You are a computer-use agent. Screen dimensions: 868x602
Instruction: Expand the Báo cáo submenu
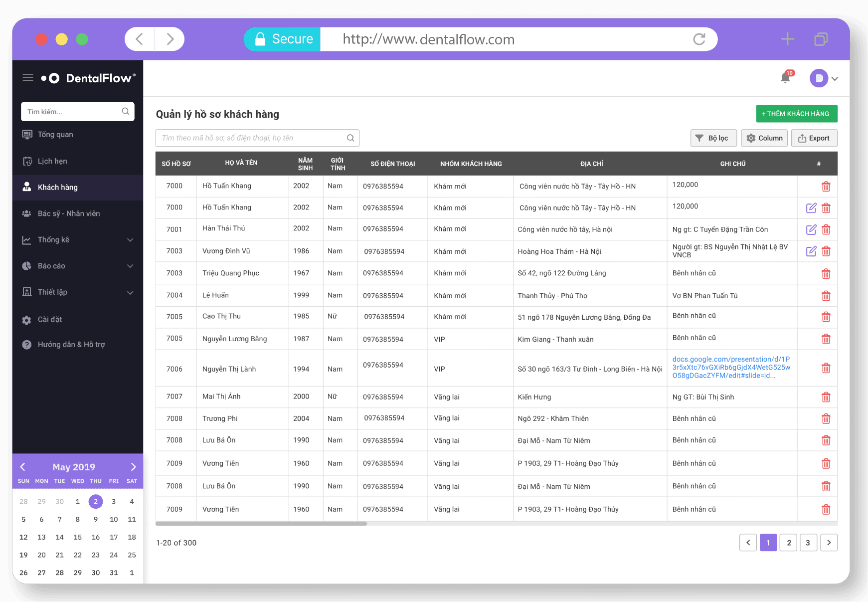[x=130, y=266]
